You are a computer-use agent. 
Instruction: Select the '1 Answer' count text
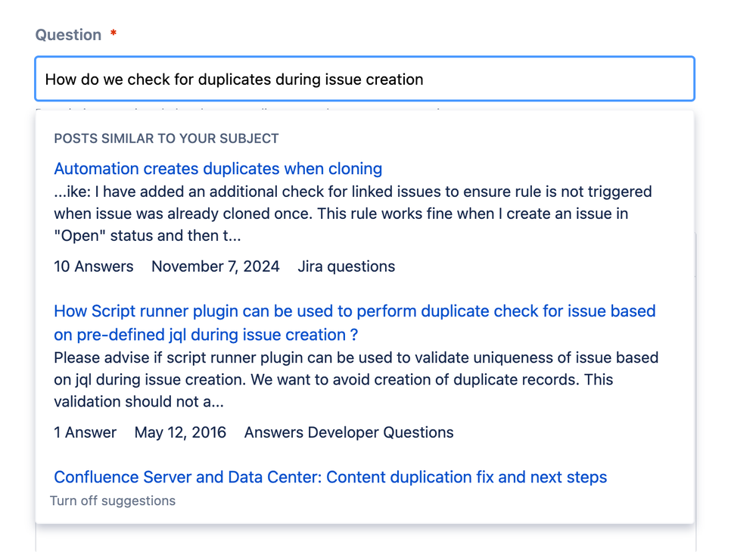tap(85, 432)
